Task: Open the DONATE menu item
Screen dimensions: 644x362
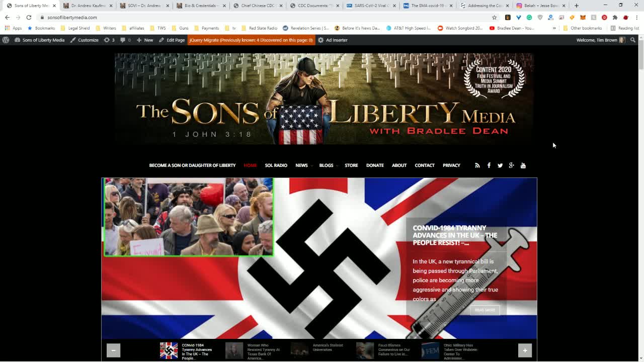Action: click(x=375, y=165)
